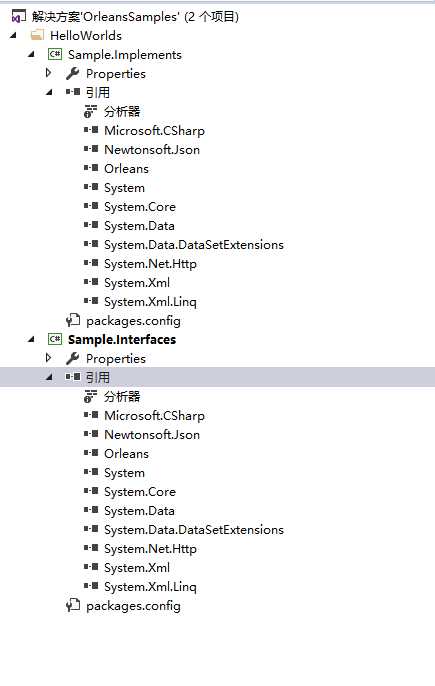The image size is (435, 686).
Task: Collapse the HelloWorlds solution folder
Action: click(13, 35)
